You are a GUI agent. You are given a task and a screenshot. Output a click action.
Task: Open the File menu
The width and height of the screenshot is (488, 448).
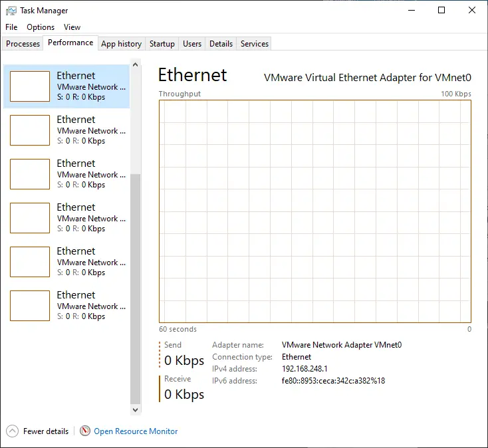pos(11,27)
